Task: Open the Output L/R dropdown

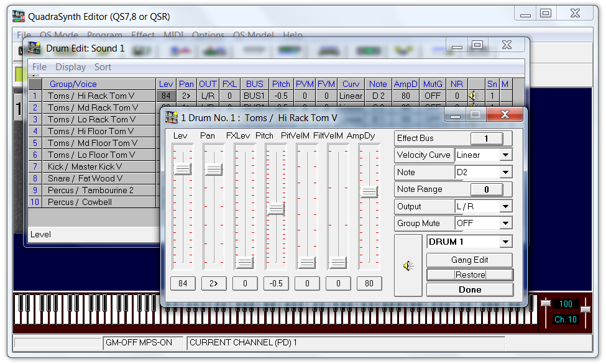Action: (505, 207)
